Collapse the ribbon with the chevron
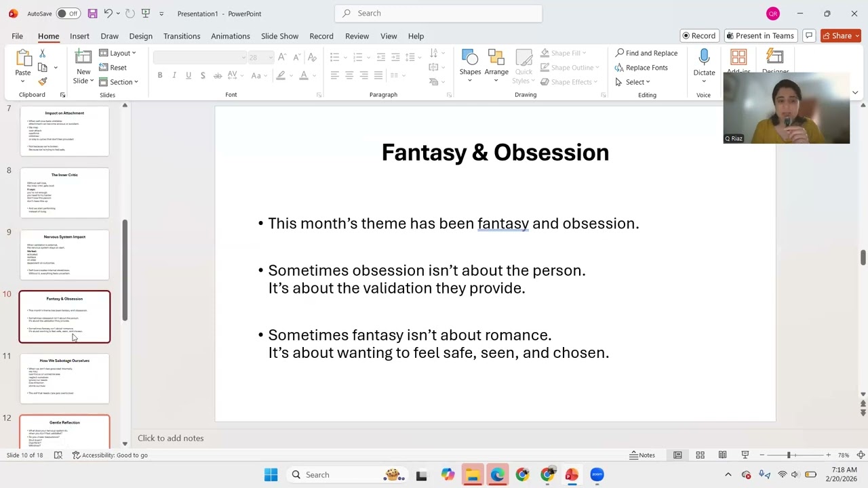 click(854, 93)
